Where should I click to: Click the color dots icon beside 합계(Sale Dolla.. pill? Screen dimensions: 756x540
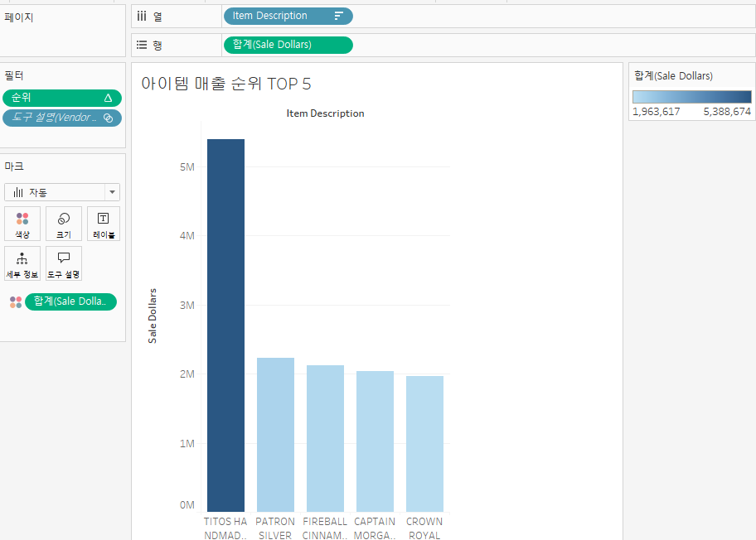tap(16, 302)
